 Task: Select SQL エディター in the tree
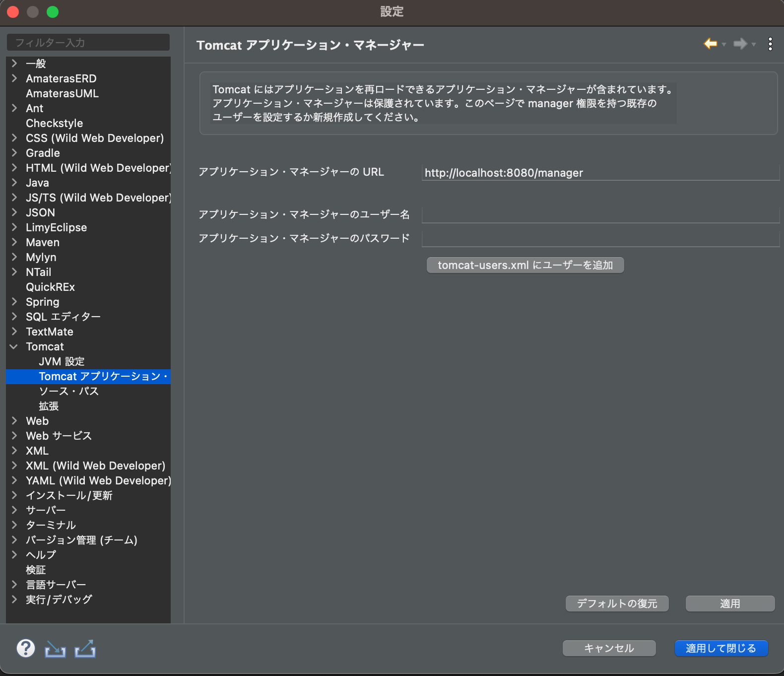(63, 317)
